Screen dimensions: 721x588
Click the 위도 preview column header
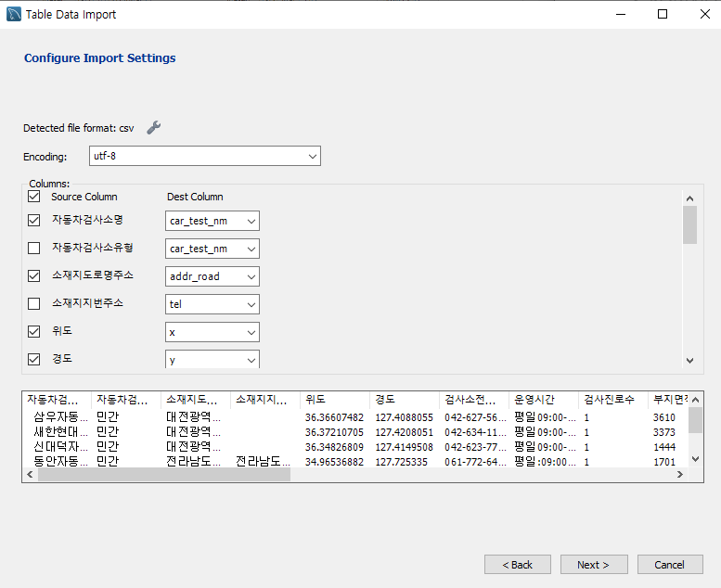click(x=335, y=400)
